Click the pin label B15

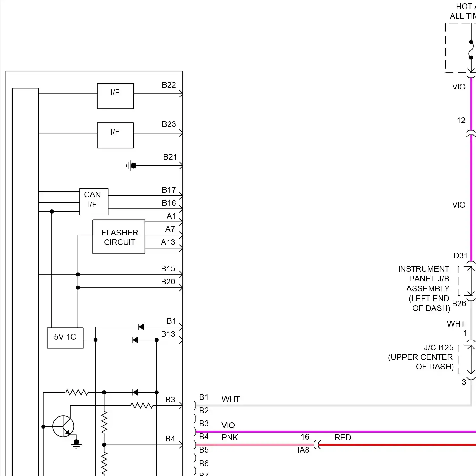click(x=168, y=268)
